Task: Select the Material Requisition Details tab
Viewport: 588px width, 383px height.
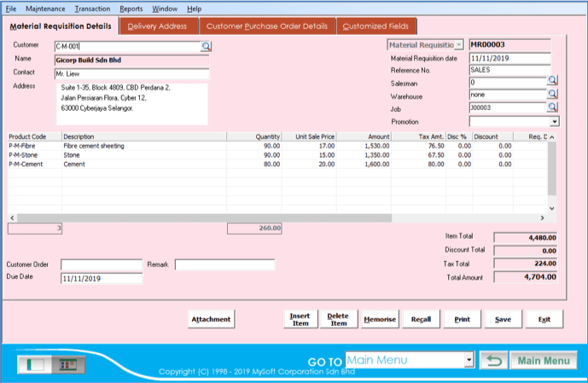Action: (61, 26)
